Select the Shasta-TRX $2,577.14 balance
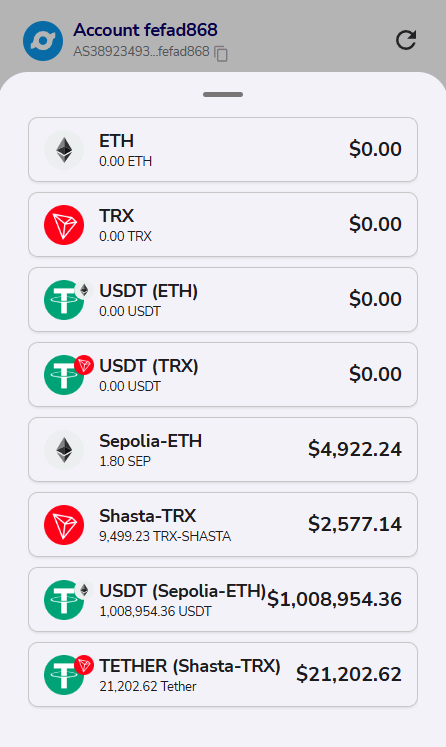Viewport: 446px width, 747px height. [355, 524]
